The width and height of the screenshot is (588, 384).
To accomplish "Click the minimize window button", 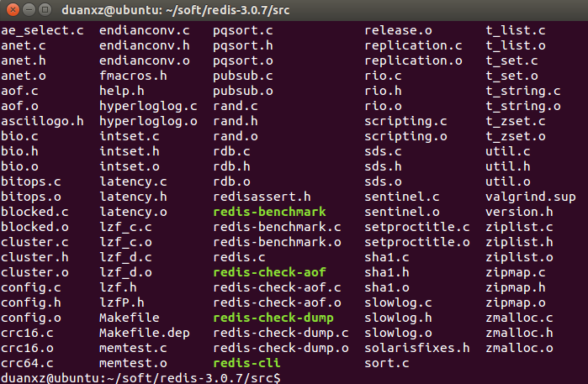I will (x=29, y=10).
